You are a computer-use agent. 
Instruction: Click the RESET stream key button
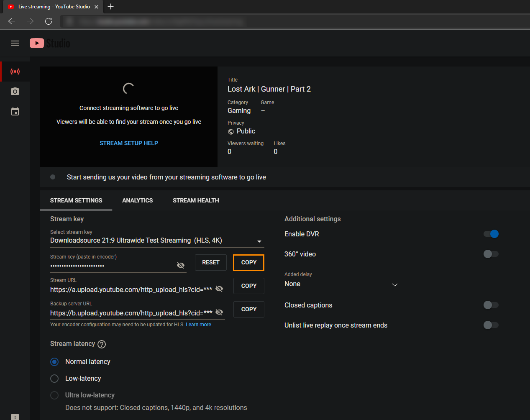(211, 262)
